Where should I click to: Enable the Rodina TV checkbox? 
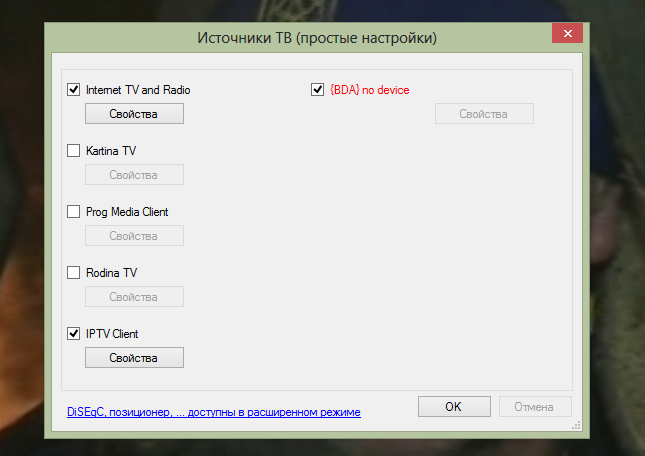(73, 273)
